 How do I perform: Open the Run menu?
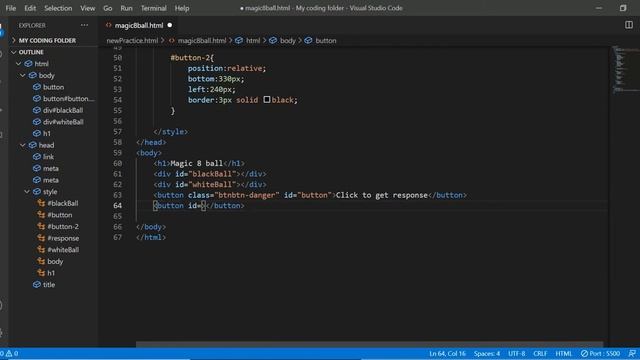(126, 8)
